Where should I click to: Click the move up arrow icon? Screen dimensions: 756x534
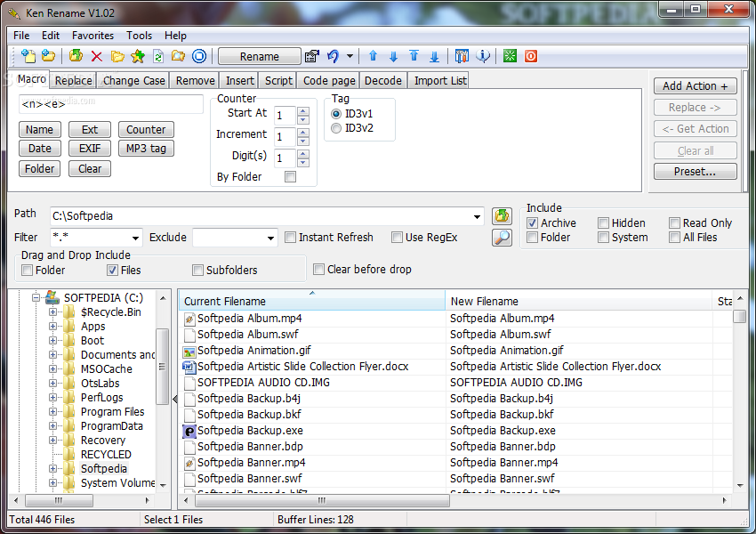[x=373, y=56]
